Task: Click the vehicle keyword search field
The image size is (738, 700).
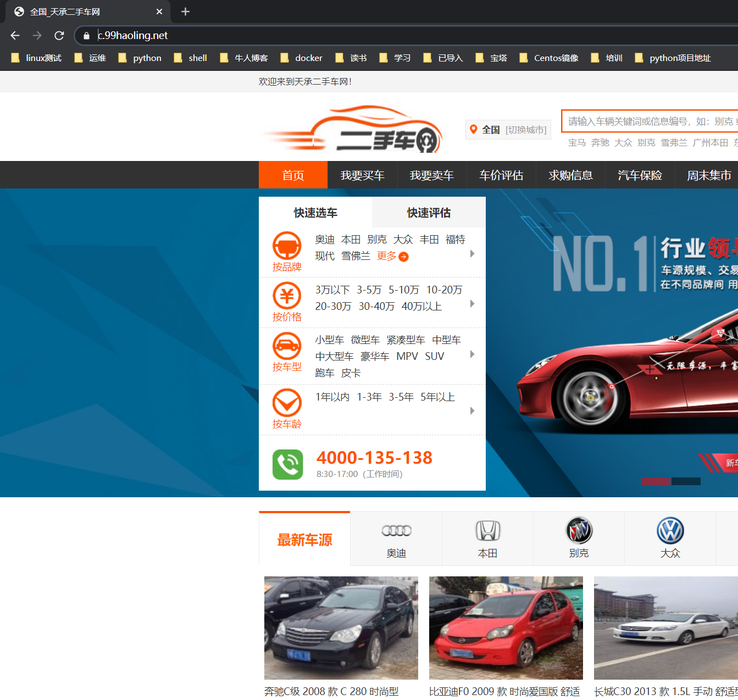Action: click(x=650, y=121)
